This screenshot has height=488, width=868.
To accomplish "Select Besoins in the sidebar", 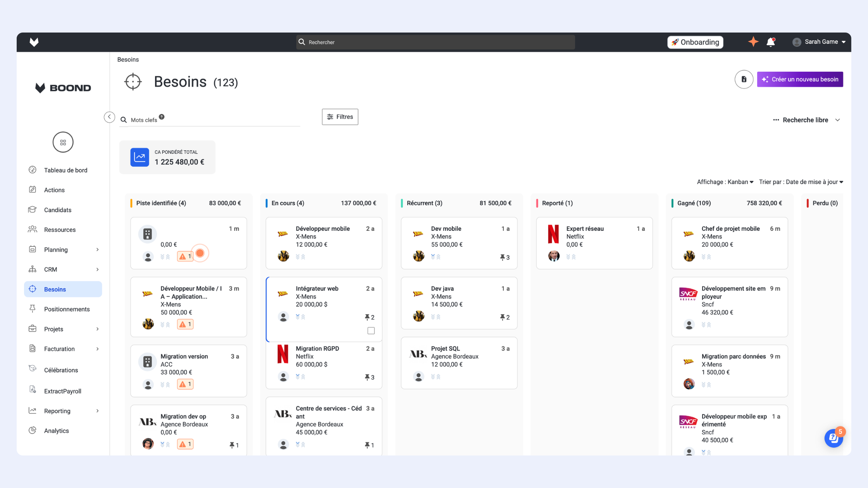I will (63, 289).
